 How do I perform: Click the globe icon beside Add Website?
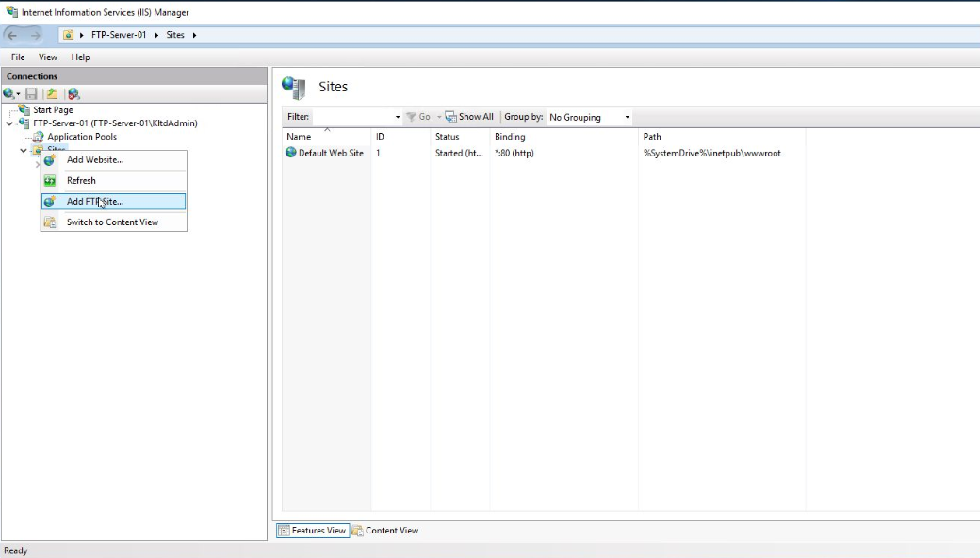(x=49, y=160)
